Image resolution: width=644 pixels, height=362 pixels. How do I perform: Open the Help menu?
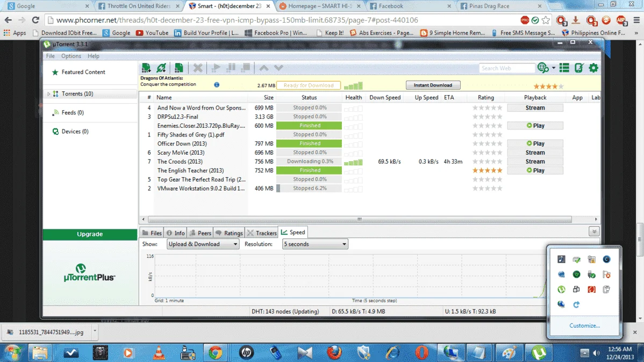pyautogui.click(x=93, y=56)
